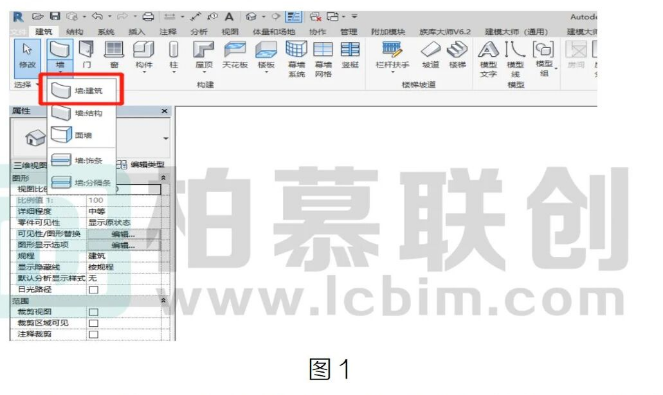
Task: Choose 面墙 from the wall menu
Action: tap(81, 135)
